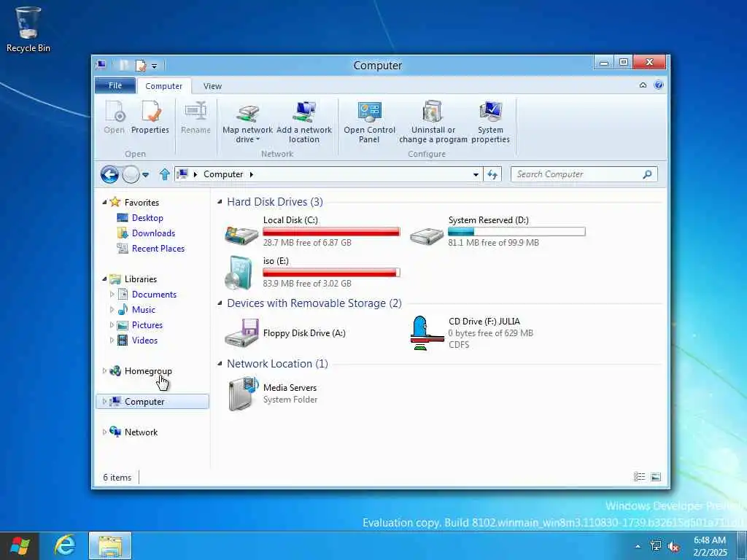Viewport: 747px width, 560px height.
Task: Minimize the ribbon chevron
Action: [x=643, y=85]
